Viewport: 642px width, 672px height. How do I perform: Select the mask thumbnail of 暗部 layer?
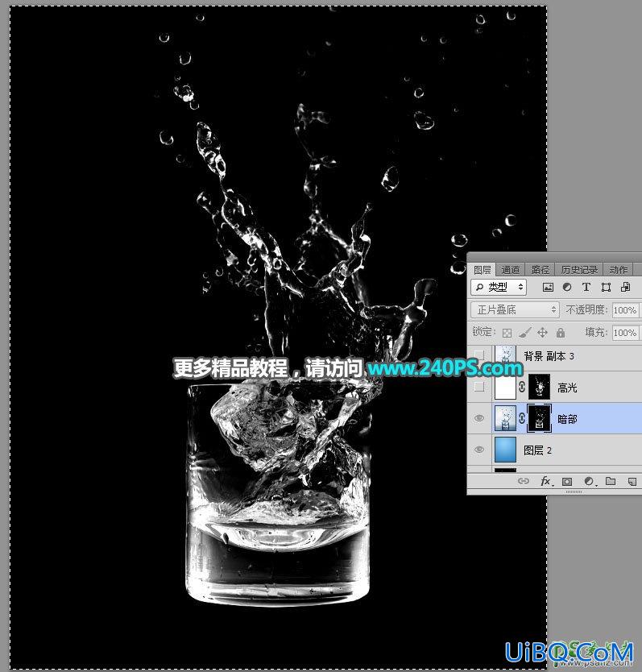[540, 418]
